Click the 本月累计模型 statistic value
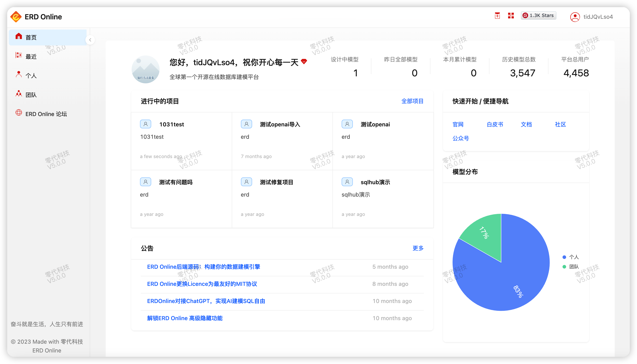 point(473,73)
